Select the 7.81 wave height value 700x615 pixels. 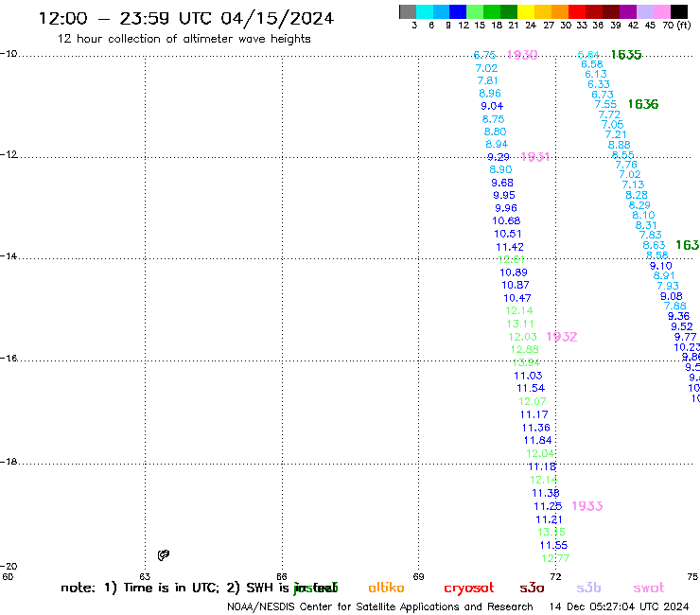487,80
